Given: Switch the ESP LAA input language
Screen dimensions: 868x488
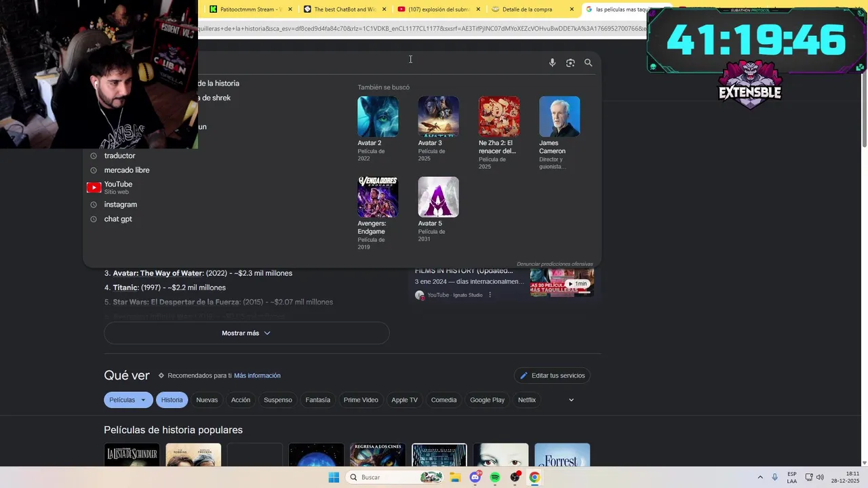Looking at the screenshot, I should pos(792,477).
